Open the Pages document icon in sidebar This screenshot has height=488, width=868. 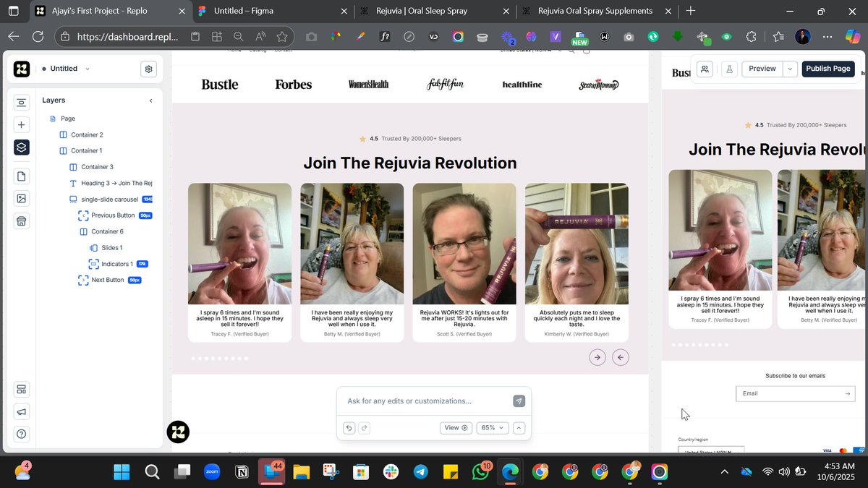tap(22, 176)
